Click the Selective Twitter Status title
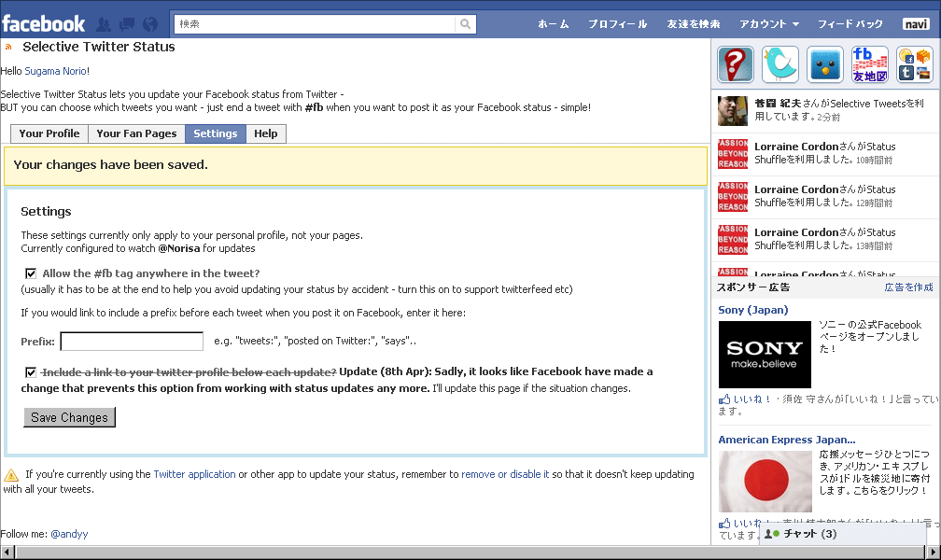 tap(98, 47)
